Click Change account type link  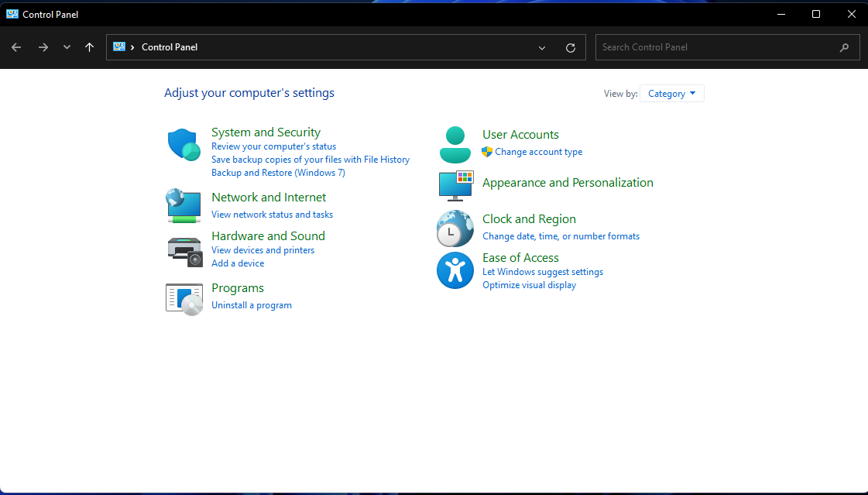(x=539, y=152)
